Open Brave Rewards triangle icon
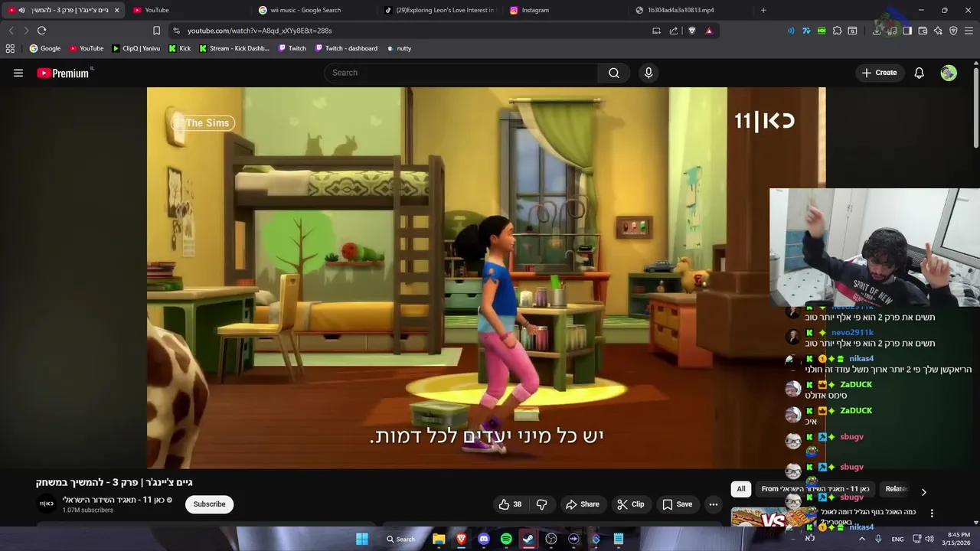 click(709, 31)
